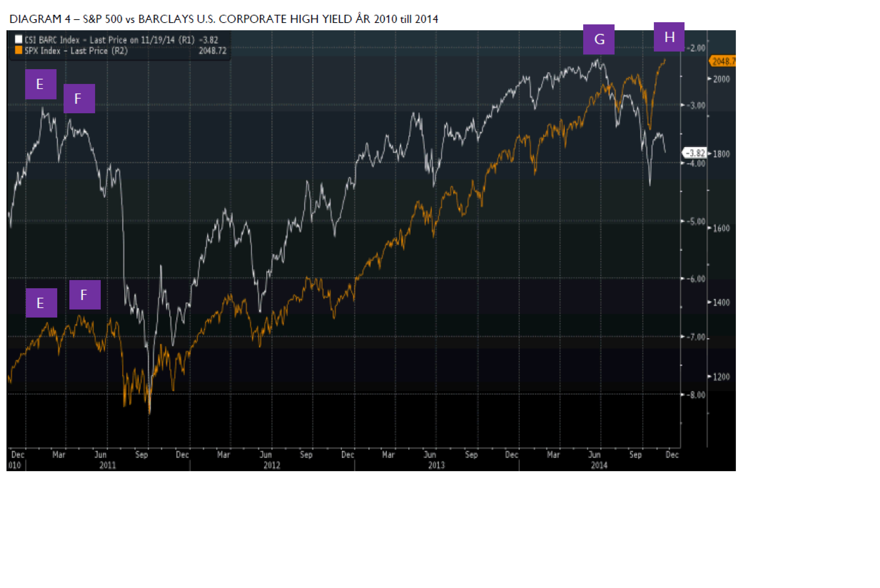Select the E marker above the white line
This screenshot has width=880, height=588.
point(41,84)
